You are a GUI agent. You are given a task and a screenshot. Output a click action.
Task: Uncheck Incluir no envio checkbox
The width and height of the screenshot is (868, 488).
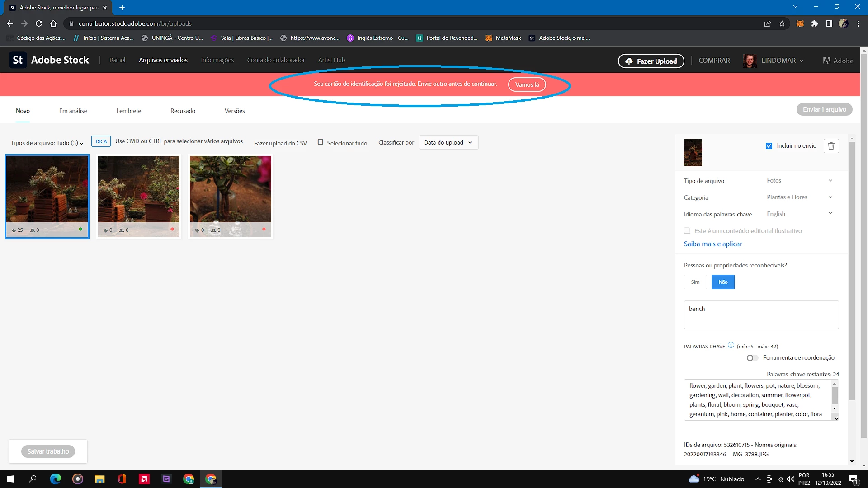click(769, 146)
